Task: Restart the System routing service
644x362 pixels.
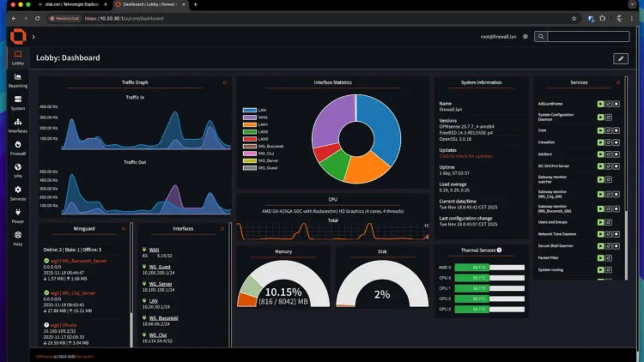Action: tap(609, 269)
